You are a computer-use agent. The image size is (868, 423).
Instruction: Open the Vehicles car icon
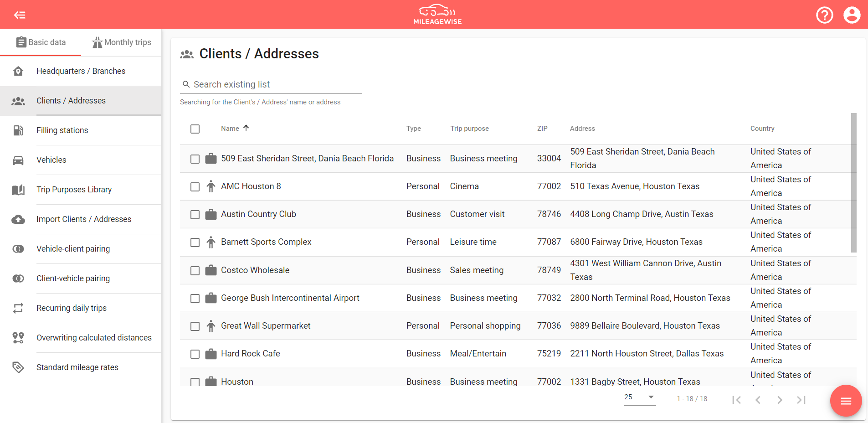pos(18,160)
